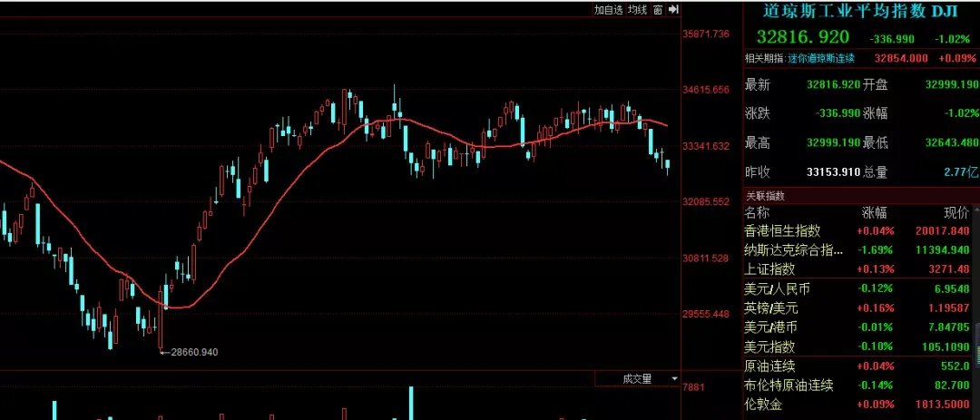Click the 7881 volume axis label

[x=693, y=387]
